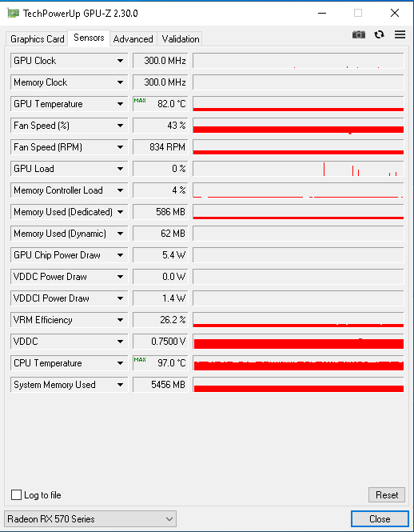Take a screenshot with the camera icon
This screenshot has height=532, width=414.
click(359, 34)
